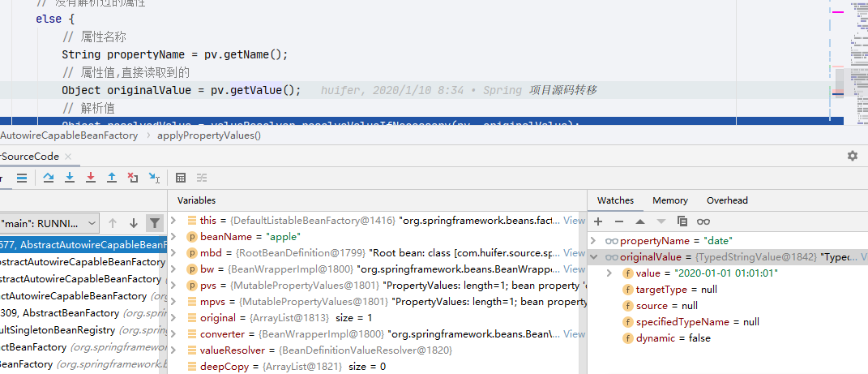Screen dimensions: 868x374
Task: Click the red Force Step Into icon
Action: 91,178
